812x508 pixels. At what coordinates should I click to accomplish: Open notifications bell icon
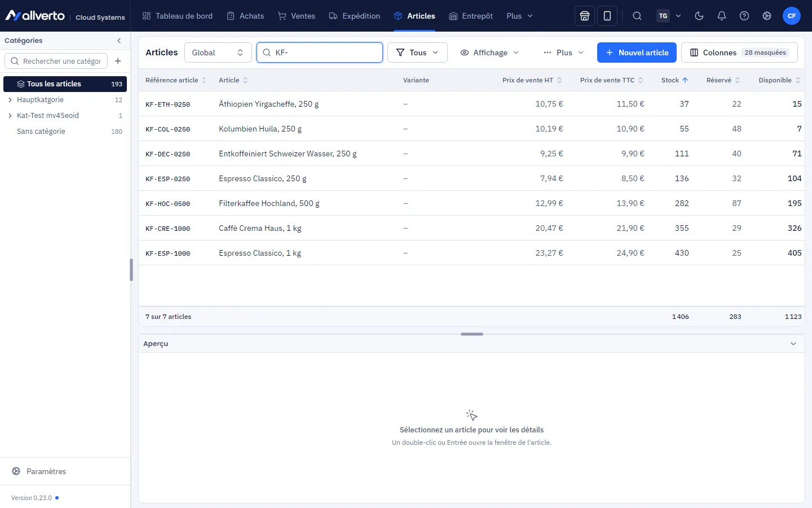click(x=722, y=16)
